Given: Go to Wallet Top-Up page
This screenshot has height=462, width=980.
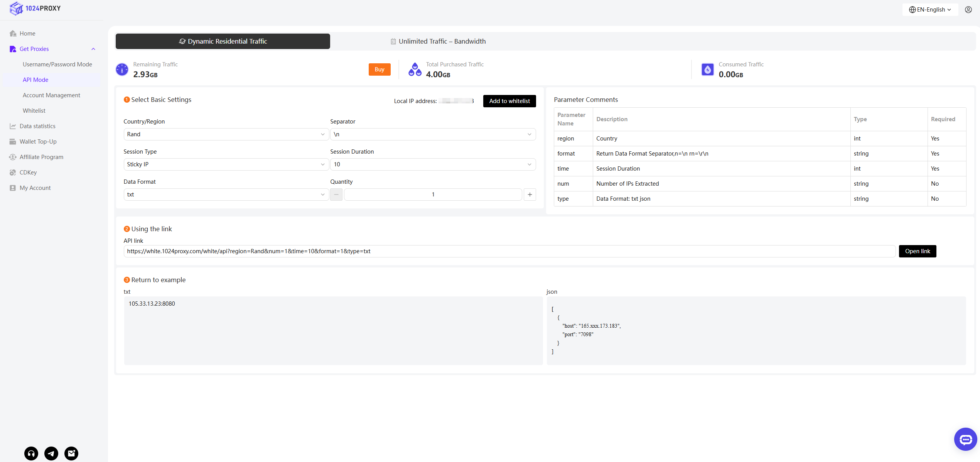Looking at the screenshot, I should point(38,142).
